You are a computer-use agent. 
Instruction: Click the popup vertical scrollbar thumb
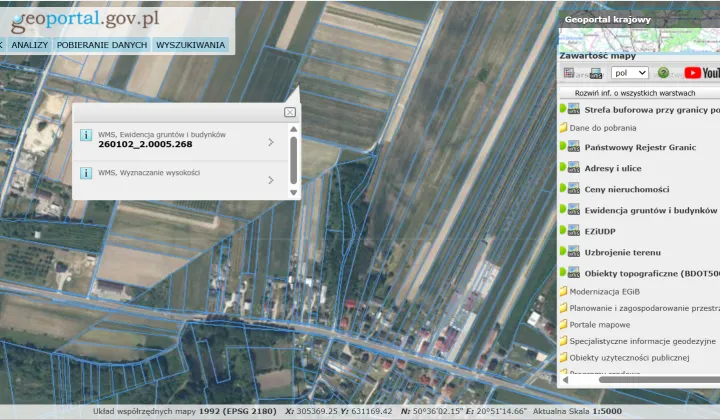293,160
